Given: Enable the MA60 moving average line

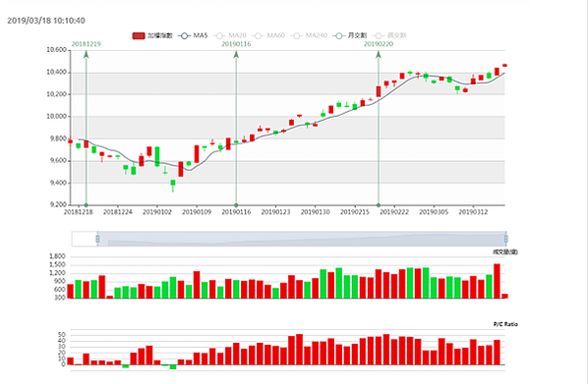Looking at the screenshot, I should [268, 35].
